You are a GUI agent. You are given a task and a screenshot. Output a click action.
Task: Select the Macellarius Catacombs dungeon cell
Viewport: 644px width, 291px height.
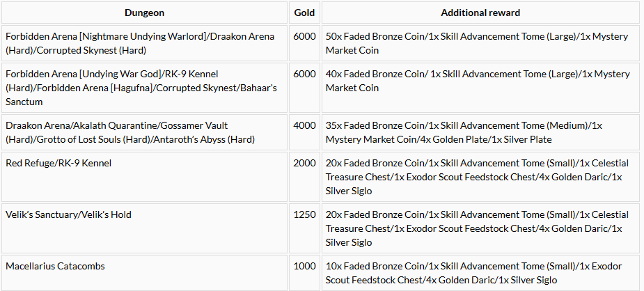click(x=144, y=273)
